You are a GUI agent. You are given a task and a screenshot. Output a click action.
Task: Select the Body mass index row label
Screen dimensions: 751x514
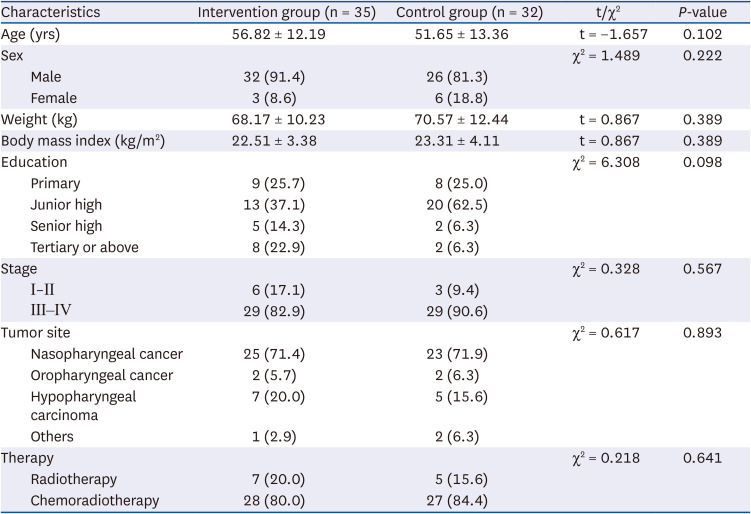point(83,141)
